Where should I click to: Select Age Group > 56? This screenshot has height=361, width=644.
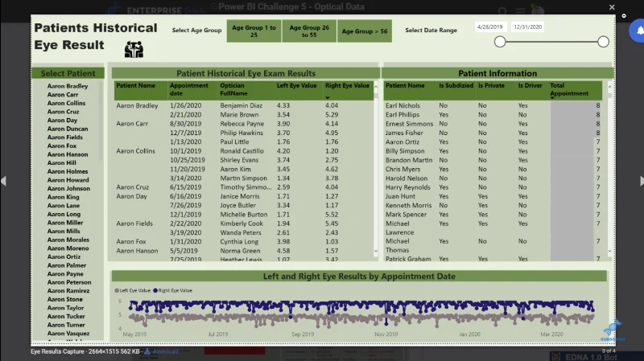pyautogui.click(x=365, y=31)
